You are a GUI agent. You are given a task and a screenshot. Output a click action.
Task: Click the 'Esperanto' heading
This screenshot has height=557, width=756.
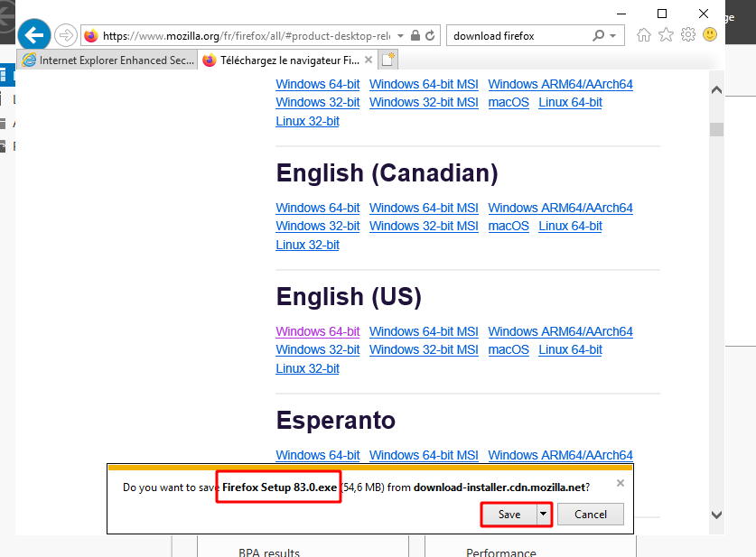click(x=336, y=420)
